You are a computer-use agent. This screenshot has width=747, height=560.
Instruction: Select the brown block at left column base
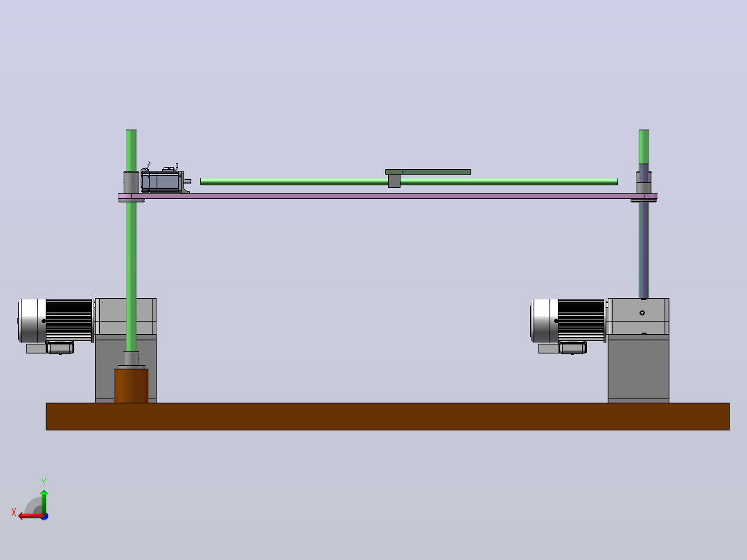[132, 385]
